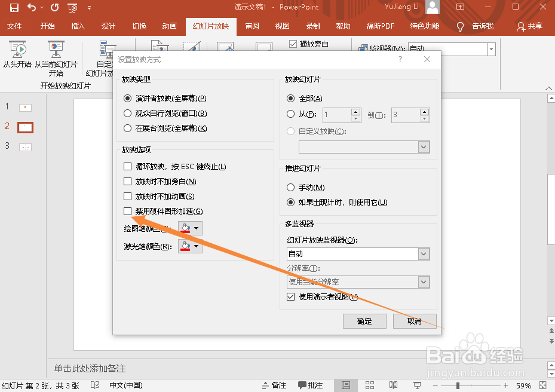Image resolution: width=555 pixels, height=392 pixels.
Task: Open the 审阅 ribbon tab
Action: 252,26
